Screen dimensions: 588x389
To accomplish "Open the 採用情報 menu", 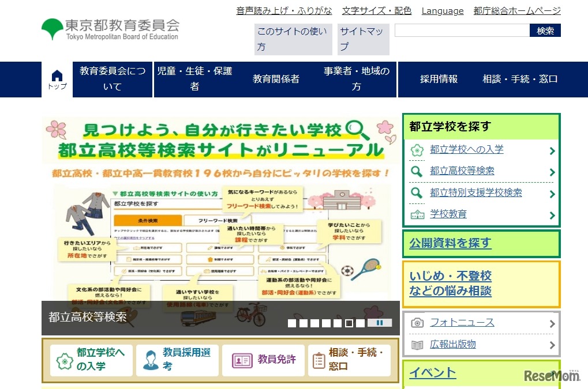I will (439, 80).
